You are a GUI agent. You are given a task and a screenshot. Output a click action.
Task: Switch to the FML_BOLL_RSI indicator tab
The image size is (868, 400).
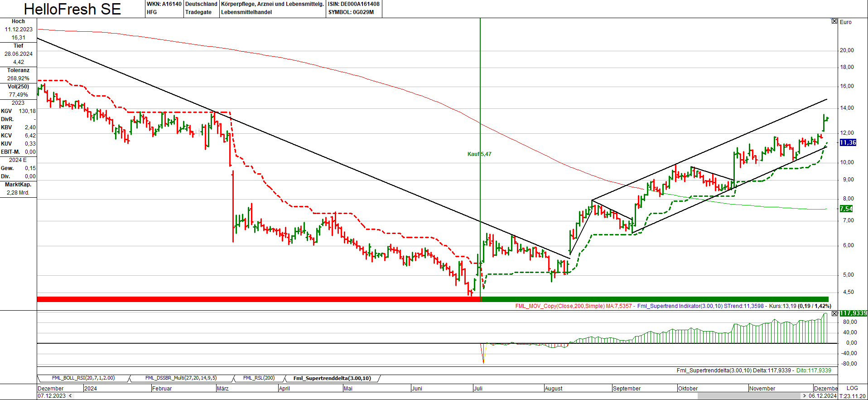(83, 378)
